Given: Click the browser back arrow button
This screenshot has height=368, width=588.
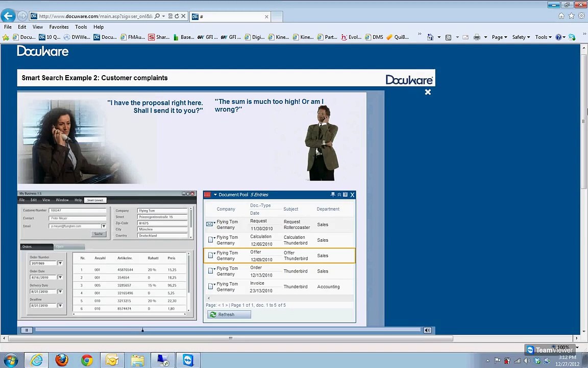Looking at the screenshot, I should tap(8, 16).
